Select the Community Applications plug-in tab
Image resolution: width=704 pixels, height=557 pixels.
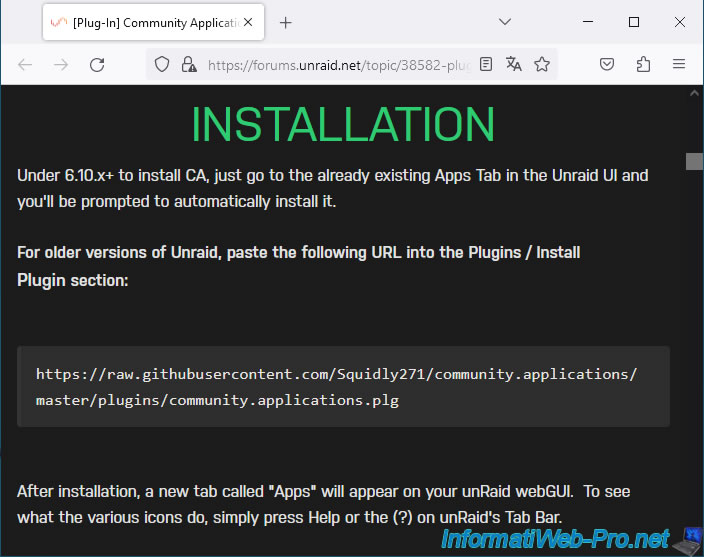[x=140, y=22]
